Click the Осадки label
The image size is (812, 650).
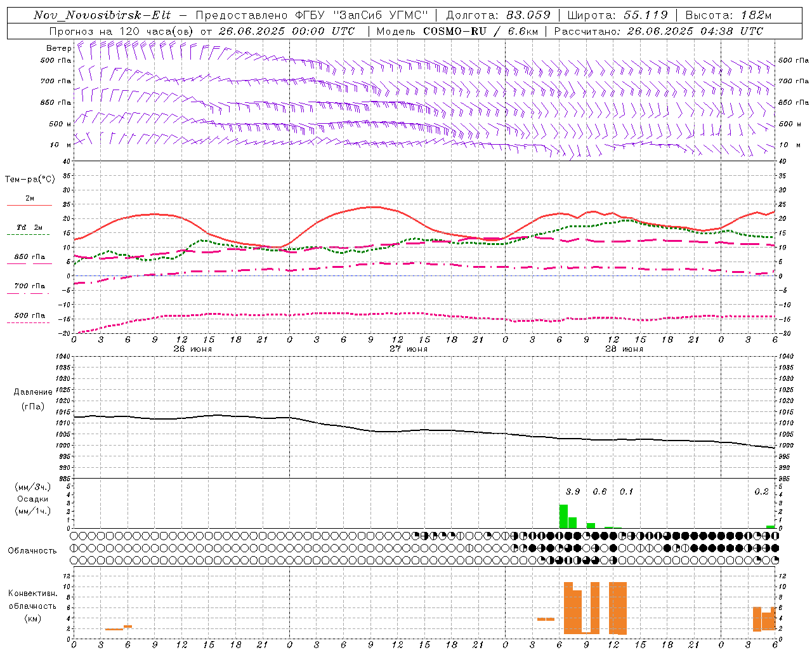tap(33, 499)
